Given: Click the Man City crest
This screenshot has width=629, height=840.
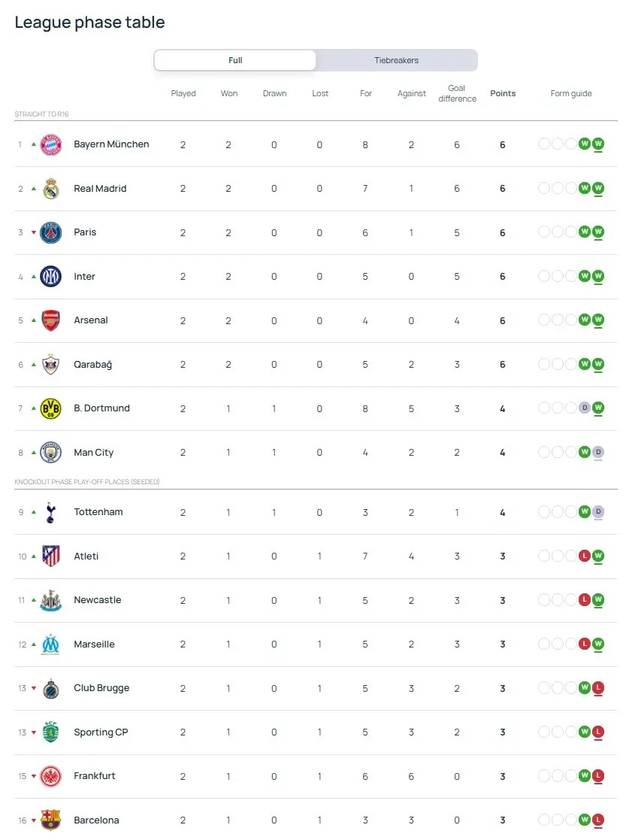Looking at the screenshot, I should 51,453.
